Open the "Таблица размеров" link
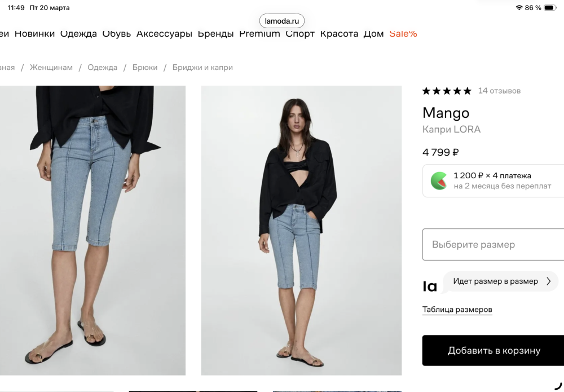 (457, 309)
